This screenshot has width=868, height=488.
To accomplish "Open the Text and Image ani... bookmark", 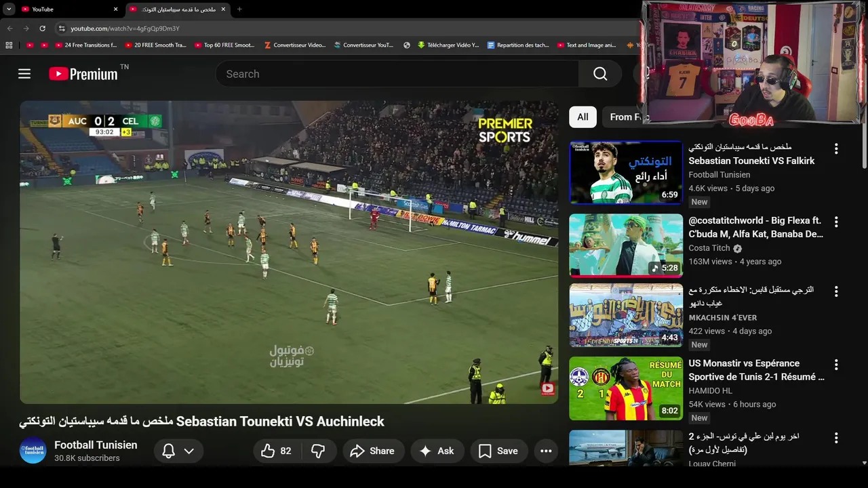I will pyautogui.click(x=587, y=45).
